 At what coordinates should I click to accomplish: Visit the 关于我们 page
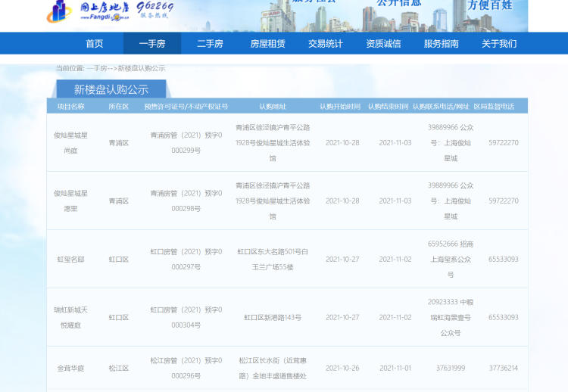click(x=499, y=44)
